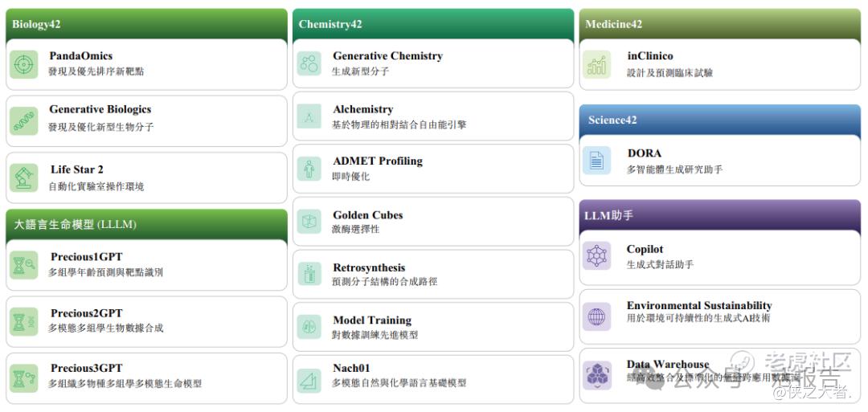Click the Alchemistry compass icon
The width and height of the screenshot is (868, 412).
tap(309, 116)
